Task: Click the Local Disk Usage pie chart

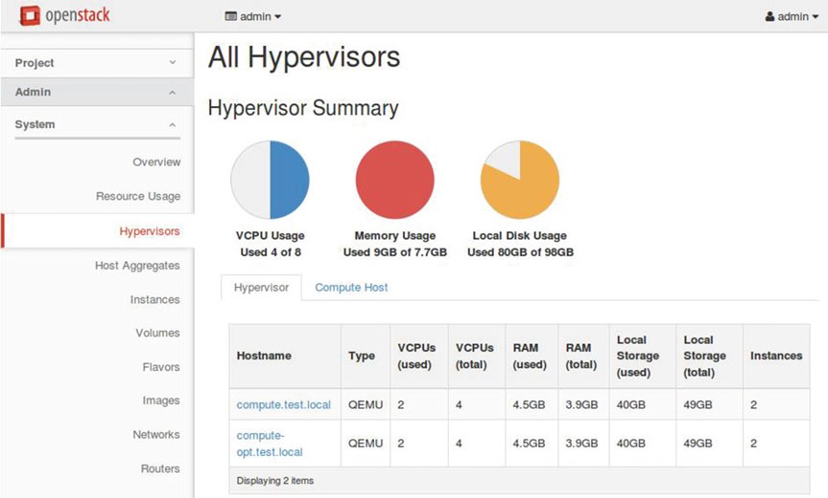Action: click(x=520, y=180)
